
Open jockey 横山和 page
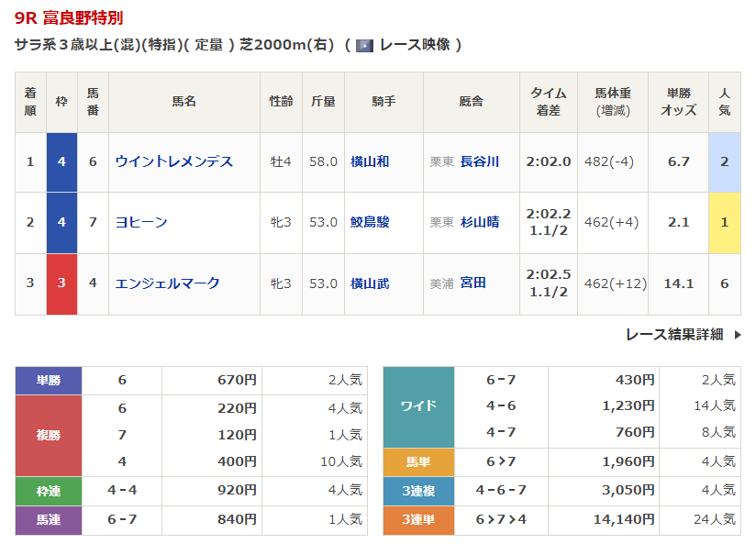[x=370, y=161]
